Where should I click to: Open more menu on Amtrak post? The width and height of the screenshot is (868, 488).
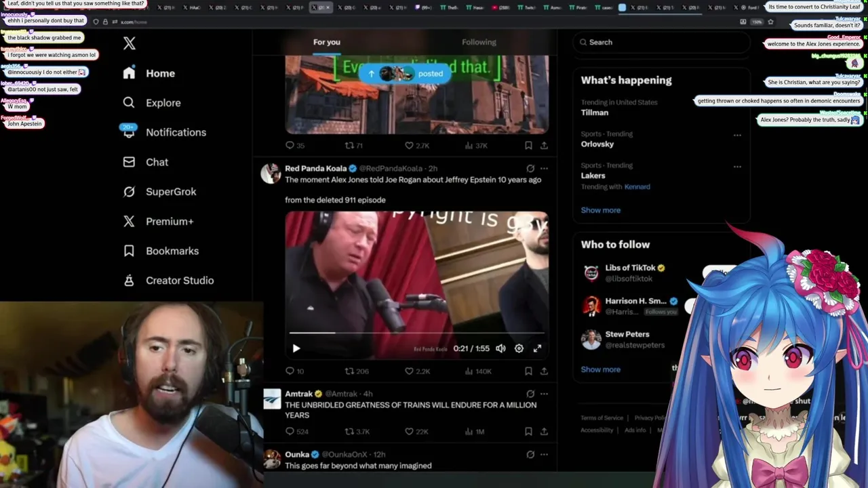[x=544, y=394]
